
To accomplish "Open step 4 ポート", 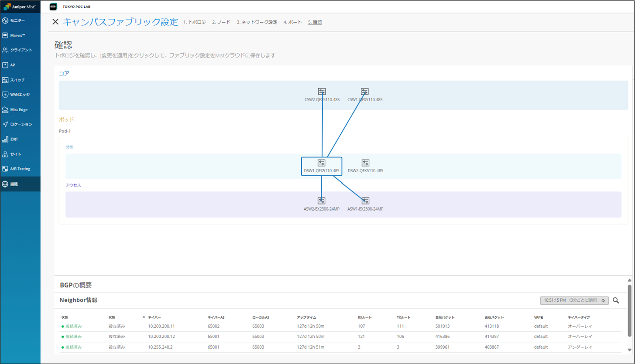I will [x=292, y=22].
